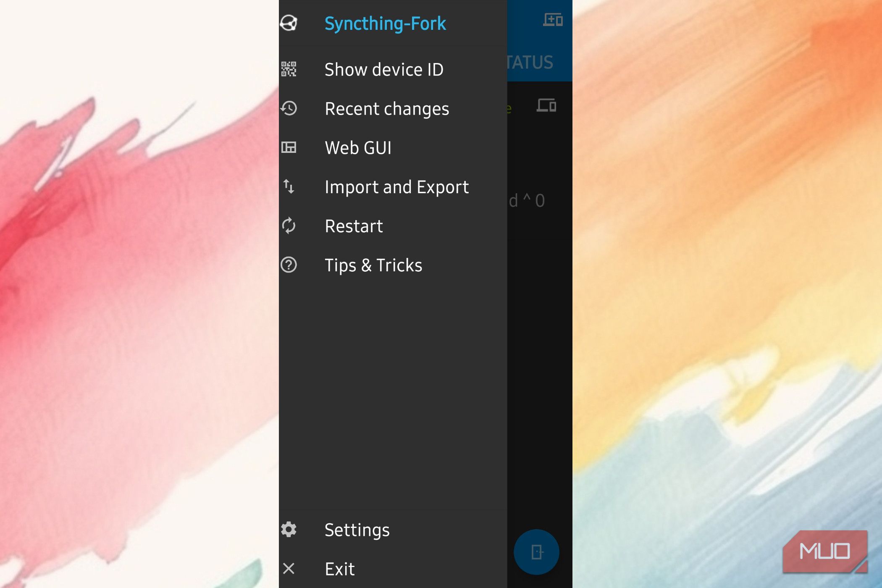Tap the circular Restart arrows icon

coord(289,226)
